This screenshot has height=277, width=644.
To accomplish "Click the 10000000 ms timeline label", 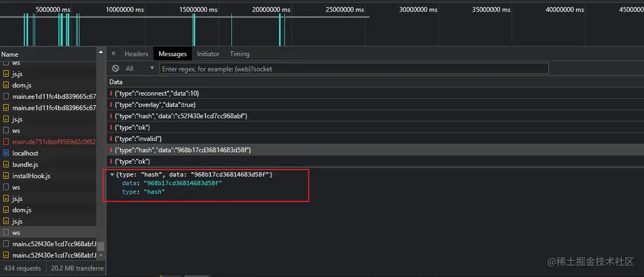I will tap(125, 9).
